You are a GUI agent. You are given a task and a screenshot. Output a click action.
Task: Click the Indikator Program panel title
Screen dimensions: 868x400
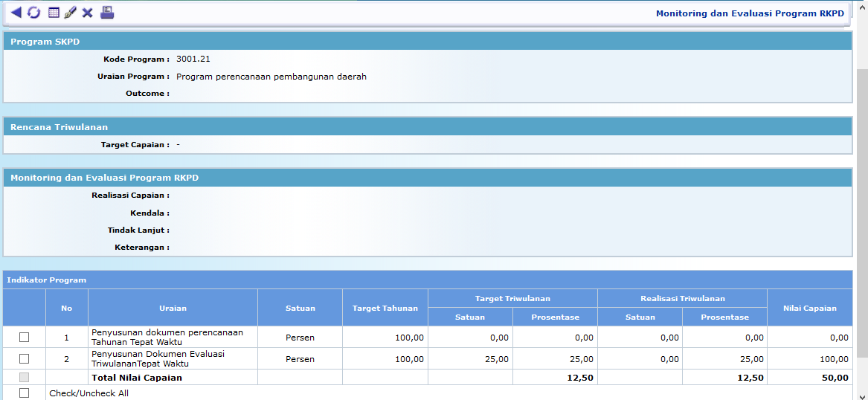tap(47, 280)
